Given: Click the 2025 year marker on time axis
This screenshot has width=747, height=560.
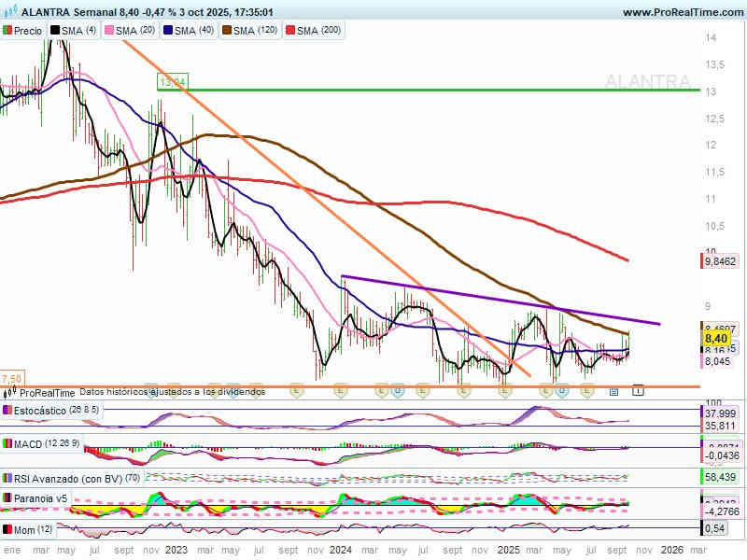Looking at the screenshot, I should pos(508,551).
